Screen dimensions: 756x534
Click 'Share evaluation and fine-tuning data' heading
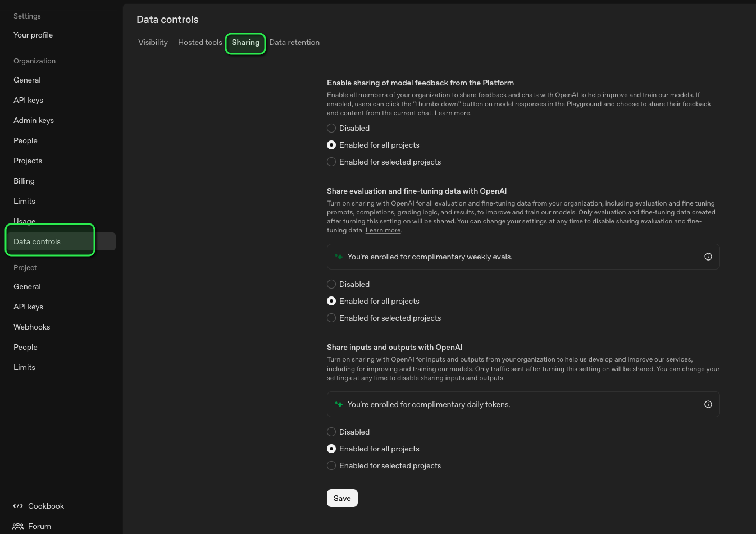click(417, 191)
